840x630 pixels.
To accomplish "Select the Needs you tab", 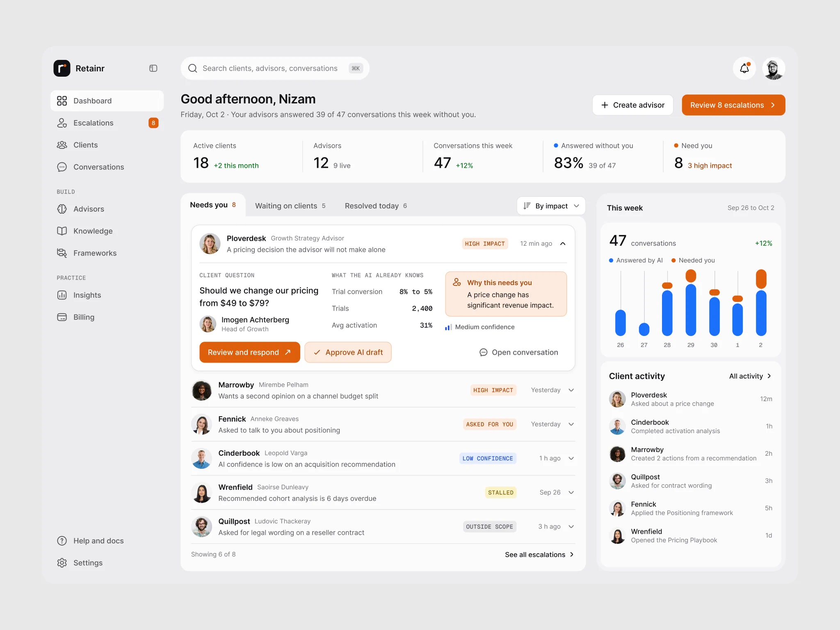I will (213, 205).
